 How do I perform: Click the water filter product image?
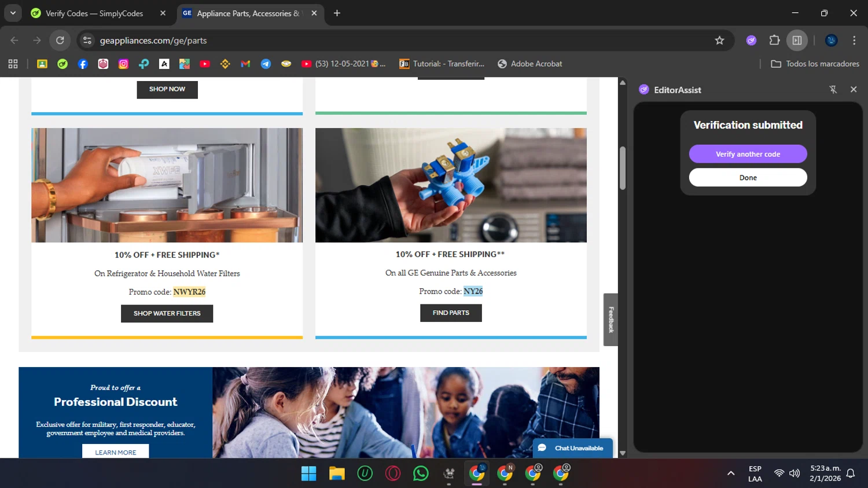[167, 185]
